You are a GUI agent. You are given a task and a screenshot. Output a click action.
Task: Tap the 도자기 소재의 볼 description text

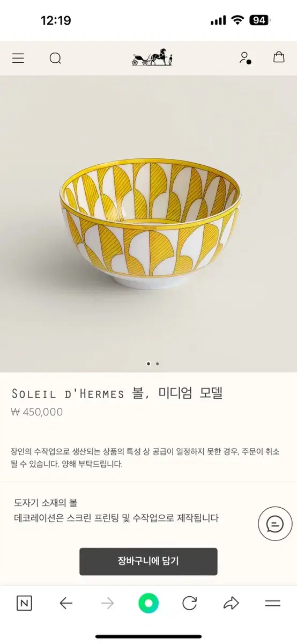click(46, 503)
